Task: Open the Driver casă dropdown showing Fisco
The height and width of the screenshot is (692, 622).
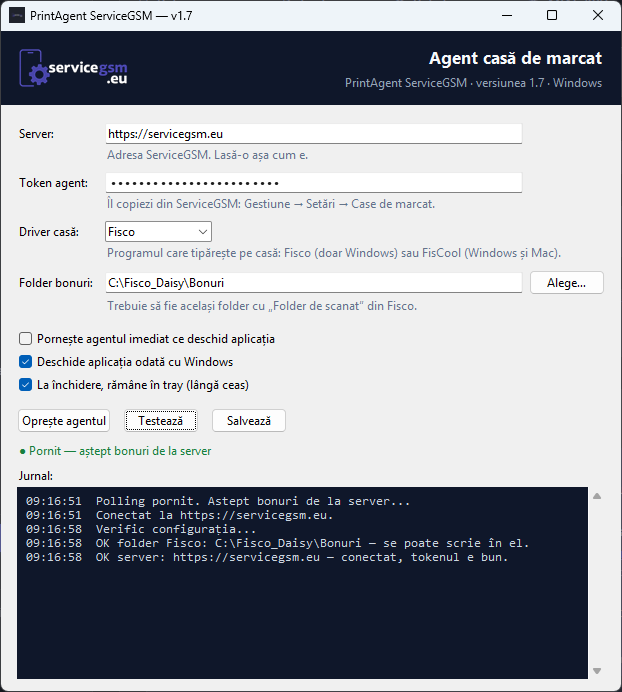Action: click(x=158, y=232)
